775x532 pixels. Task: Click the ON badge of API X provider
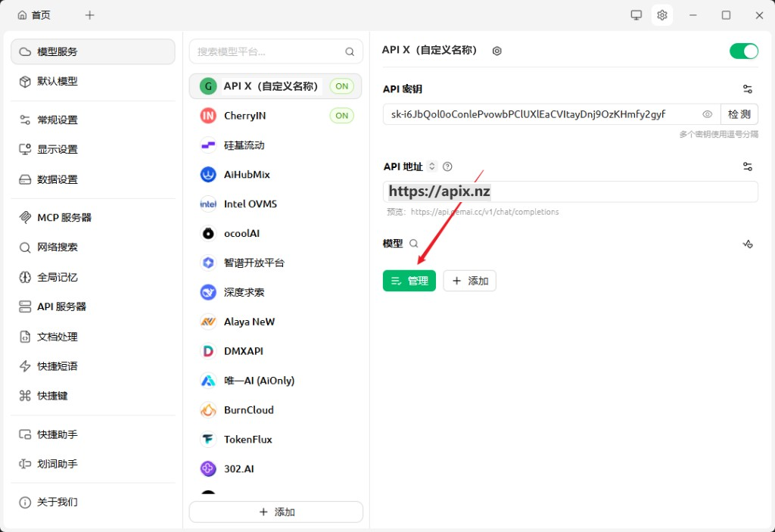click(x=341, y=86)
